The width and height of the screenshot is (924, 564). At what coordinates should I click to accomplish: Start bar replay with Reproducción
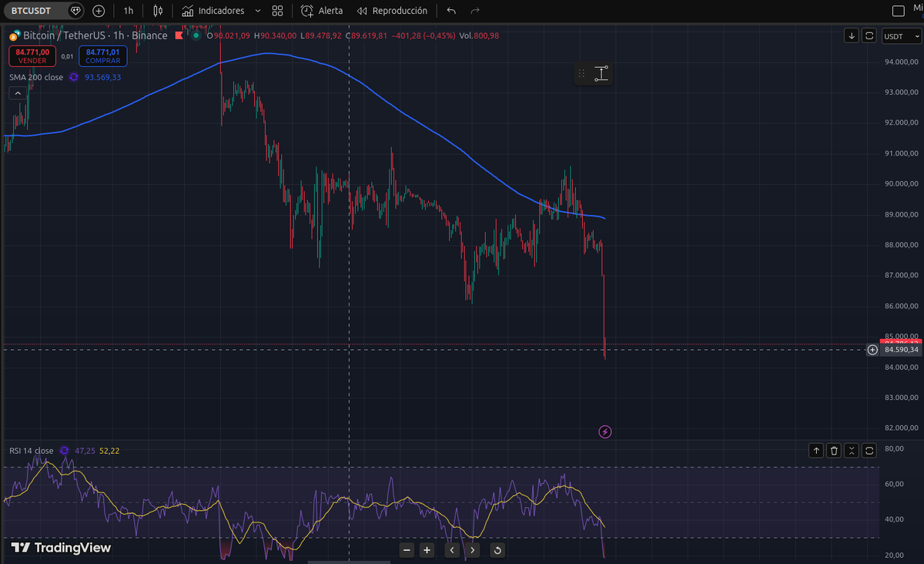[393, 11]
